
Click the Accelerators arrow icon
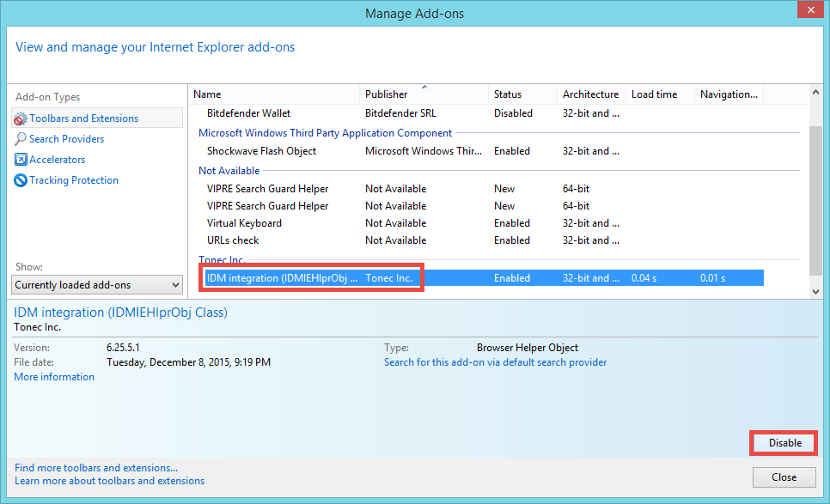(x=20, y=159)
